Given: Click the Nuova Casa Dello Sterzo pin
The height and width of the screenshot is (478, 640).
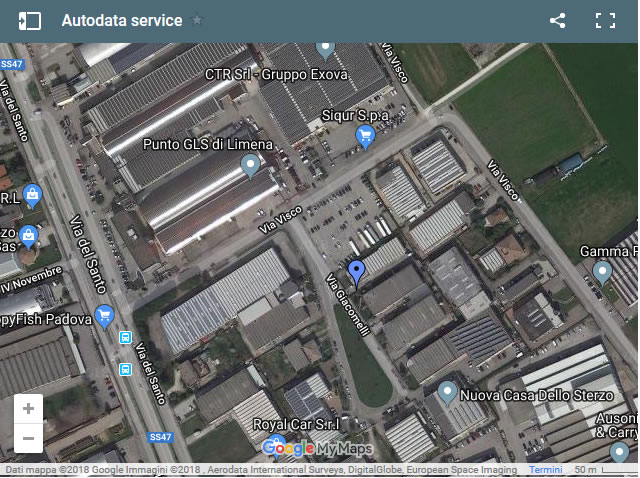Looking at the screenshot, I should coord(447,394).
